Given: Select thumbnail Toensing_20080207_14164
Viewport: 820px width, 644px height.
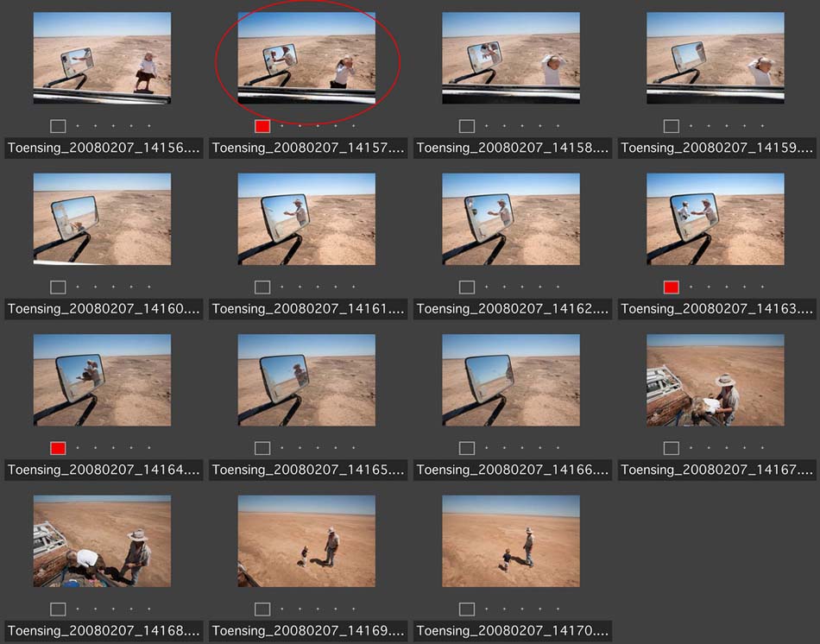Looking at the screenshot, I should coord(102,381).
